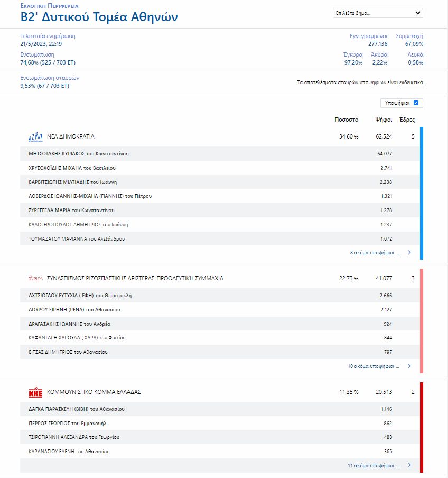448x478 pixels.
Task: Click the KKE party logo
Action: [35, 392]
